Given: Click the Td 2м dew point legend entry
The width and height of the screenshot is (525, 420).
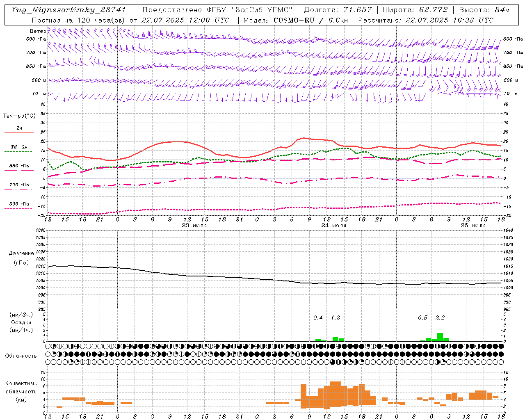Looking at the screenshot, I should pos(19,147).
